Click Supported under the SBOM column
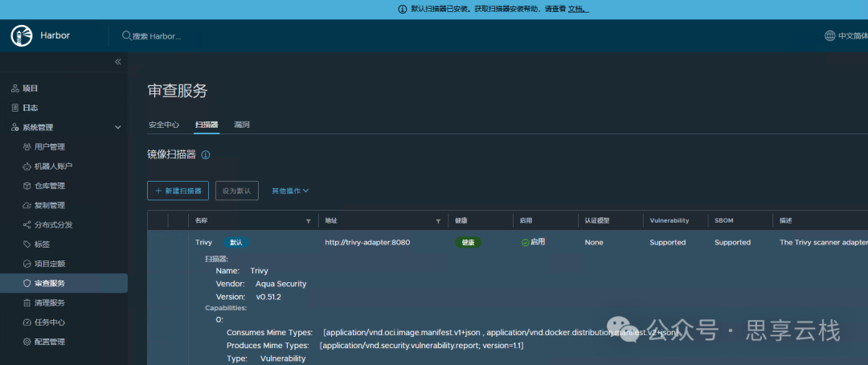 tap(732, 243)
